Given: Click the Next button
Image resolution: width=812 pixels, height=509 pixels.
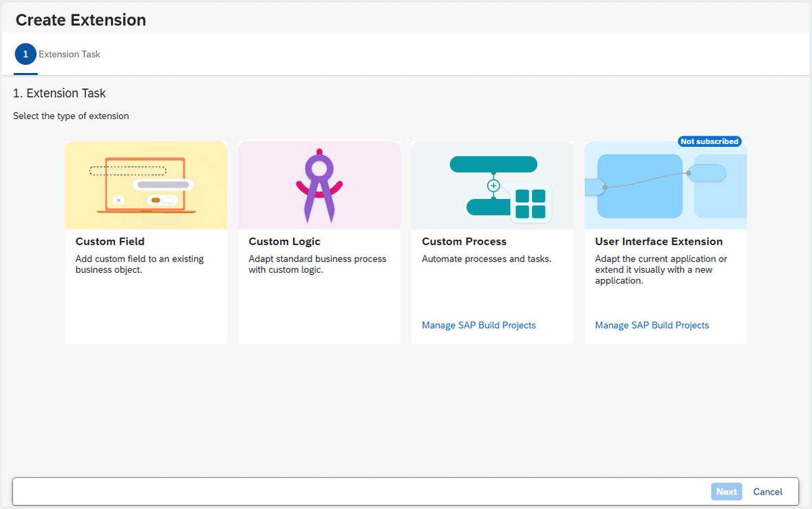Looking at the screenshot, I should click(727, 491).
